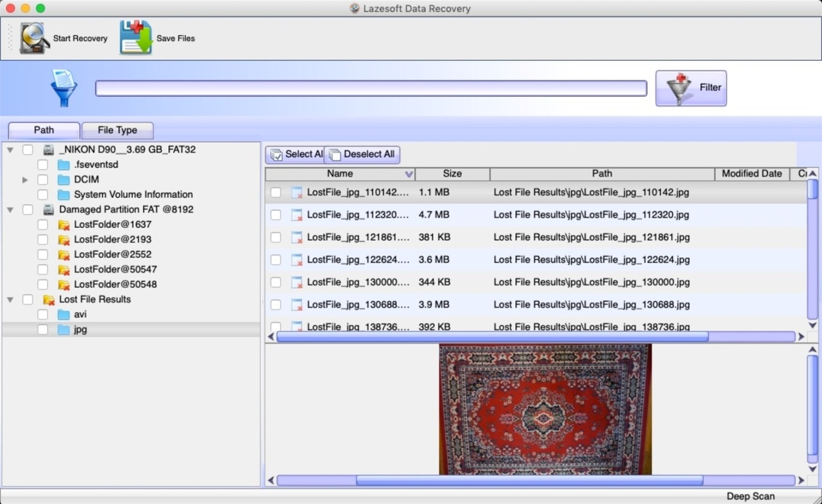Switch to the File Type tab
The width and height of the screenshot is (822, 504).
click(x=117, y=130)
